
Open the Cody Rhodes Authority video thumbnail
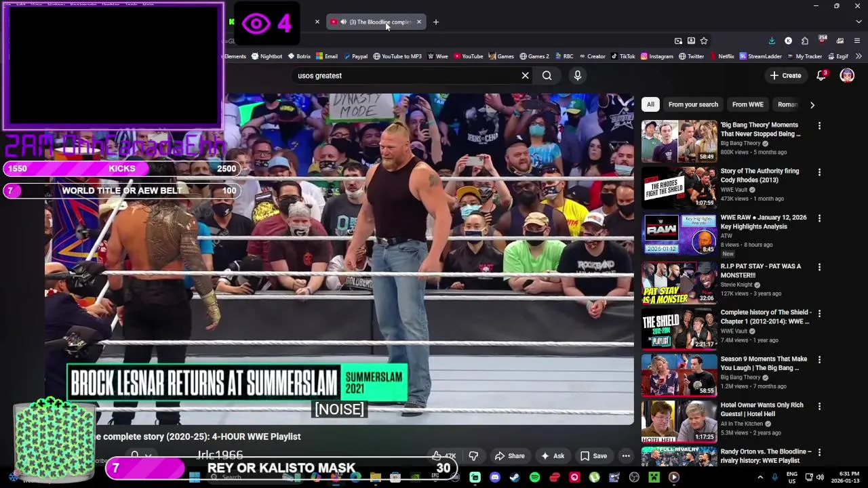[x=679, y=188]
